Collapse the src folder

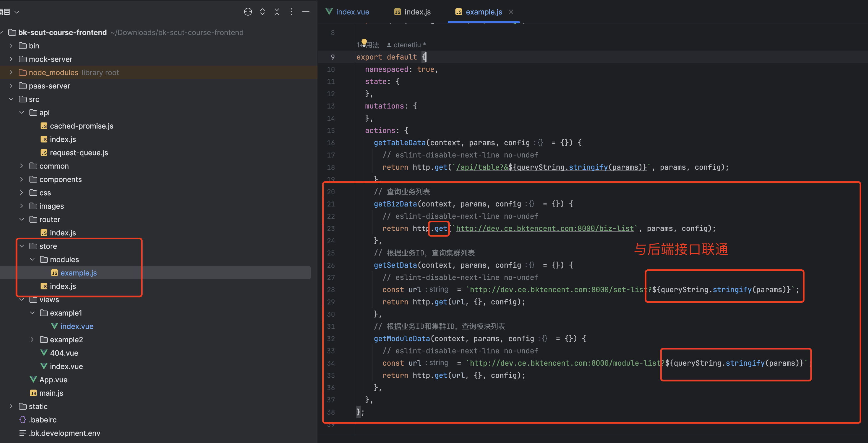[11, 99]
